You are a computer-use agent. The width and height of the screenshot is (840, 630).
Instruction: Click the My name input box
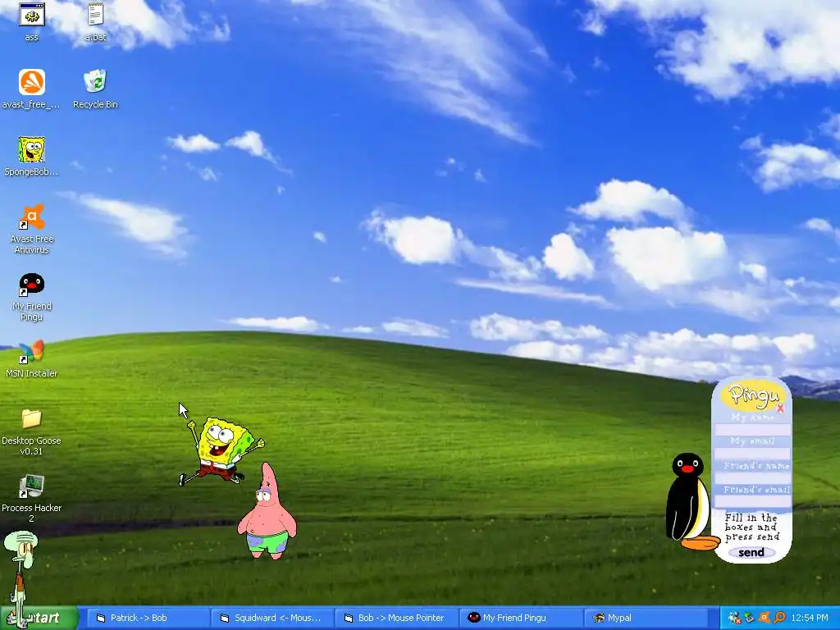(x=753, y=429)
